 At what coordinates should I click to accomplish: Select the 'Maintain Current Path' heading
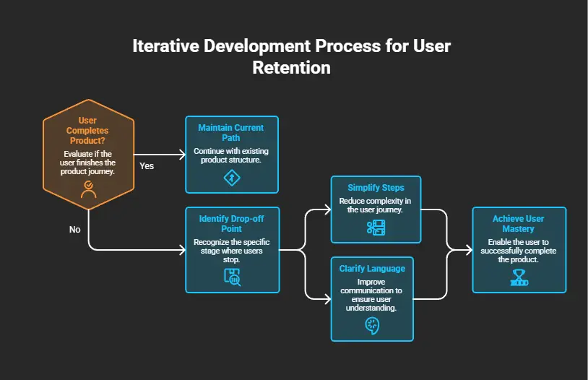click(x=231, y=133)
